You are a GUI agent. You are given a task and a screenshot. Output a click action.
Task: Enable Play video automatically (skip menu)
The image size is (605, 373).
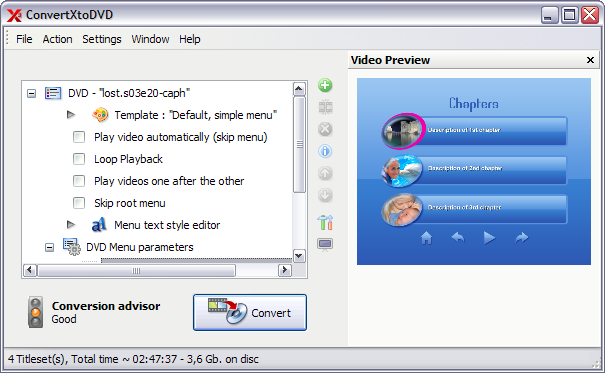pos(79,137)
